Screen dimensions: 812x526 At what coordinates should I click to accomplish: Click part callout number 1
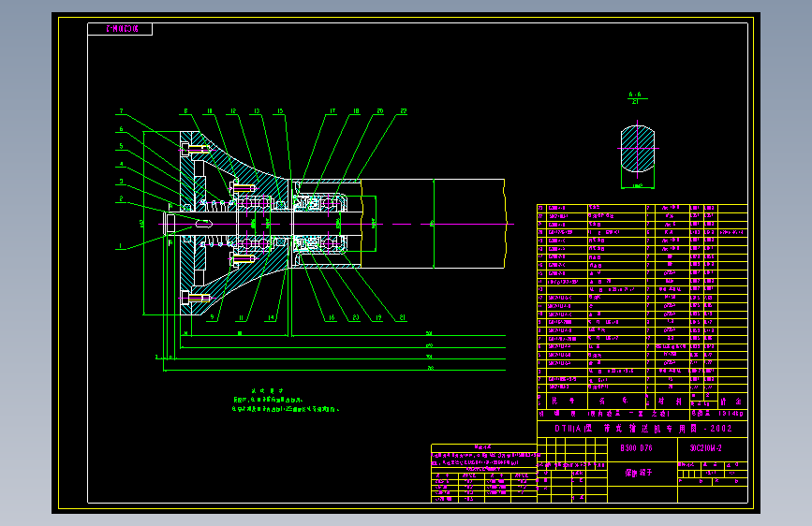click(121, 246)
